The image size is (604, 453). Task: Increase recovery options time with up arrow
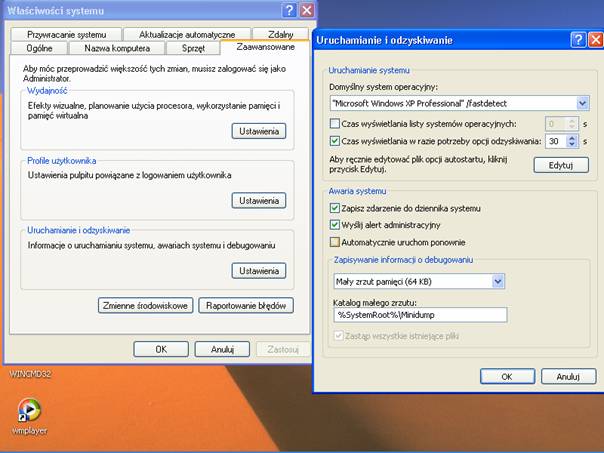(x=572, y=138)
